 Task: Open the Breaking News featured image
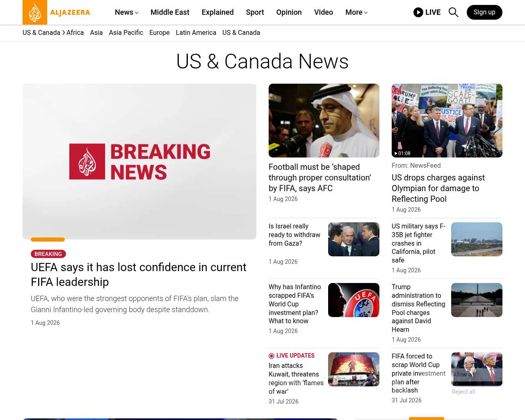(139, 162)
